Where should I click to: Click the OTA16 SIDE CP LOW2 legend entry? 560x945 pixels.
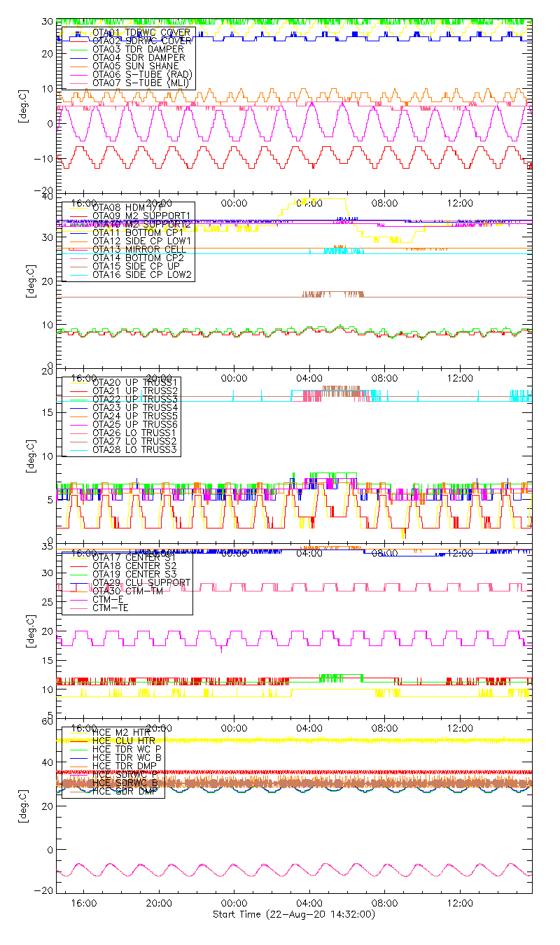[x=143, y=274]
